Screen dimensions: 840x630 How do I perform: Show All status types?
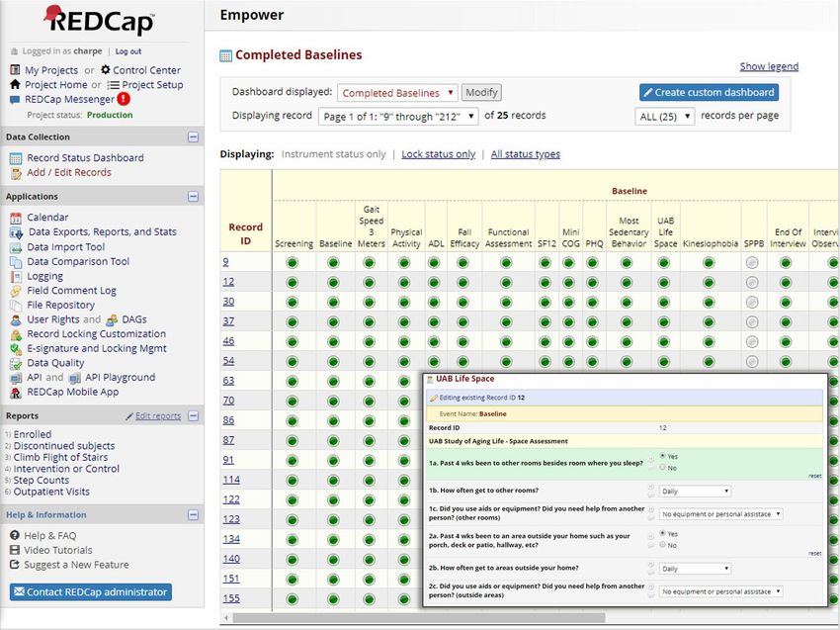pos(526,154)
